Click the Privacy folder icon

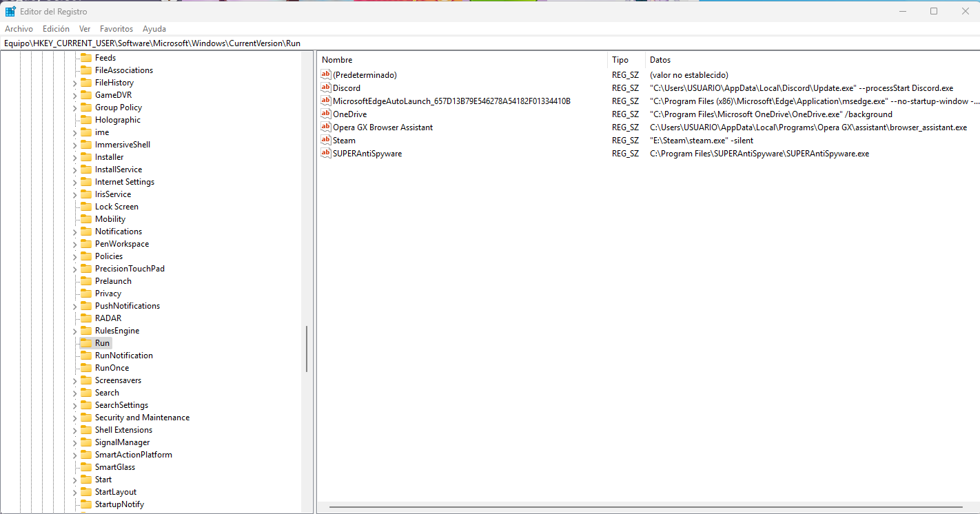tap(86, 293)
